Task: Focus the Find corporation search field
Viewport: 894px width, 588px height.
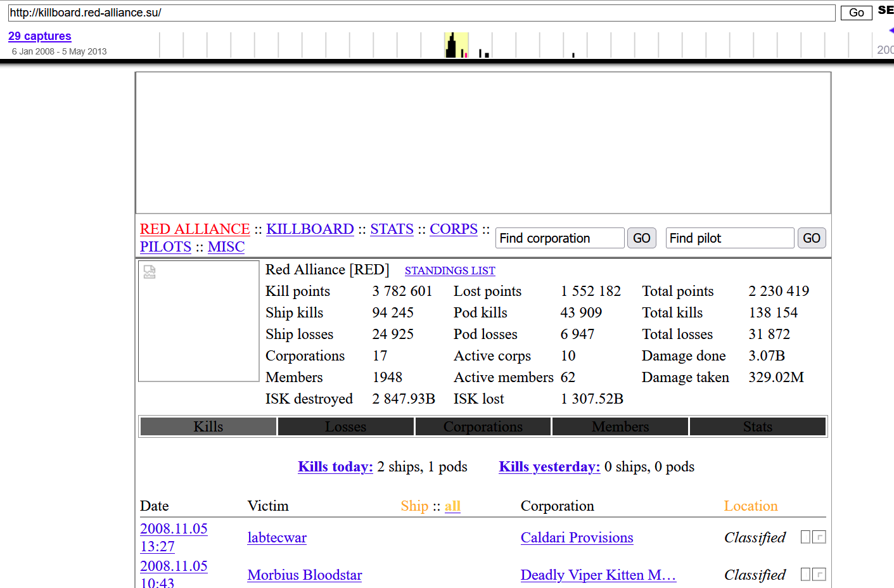Action: [560, 238]
